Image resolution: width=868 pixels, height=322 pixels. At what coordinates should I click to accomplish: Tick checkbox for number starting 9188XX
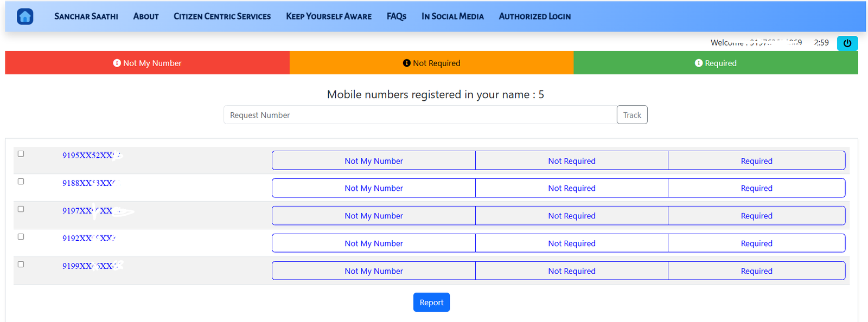[21, 182]
